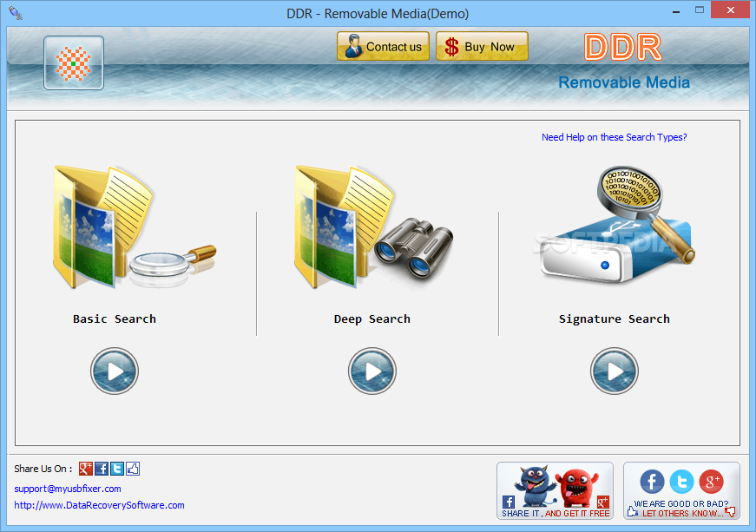756x532 pixels.
Task: Click We Are Good or Bad feedback text
Action: pyautogui.click(x=681, y=503)
